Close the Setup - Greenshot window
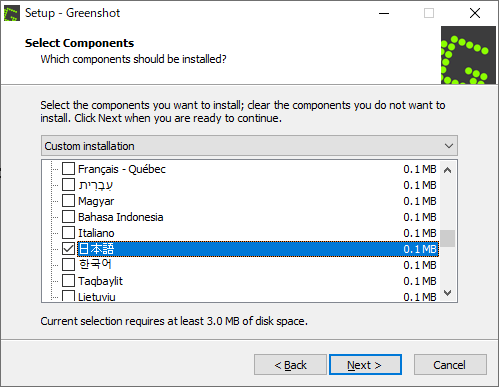Viewport: 499px width, 387px height. click(475, 13)
